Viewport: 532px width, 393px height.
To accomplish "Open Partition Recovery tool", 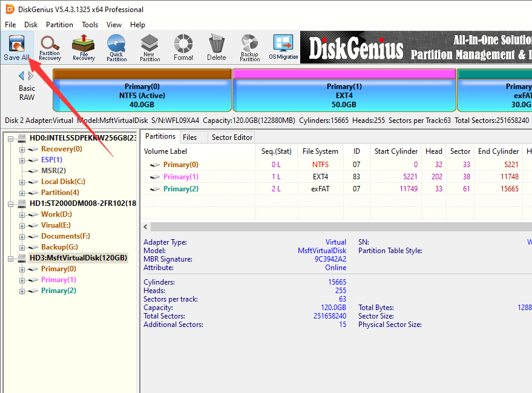I will tap(50, 48).
